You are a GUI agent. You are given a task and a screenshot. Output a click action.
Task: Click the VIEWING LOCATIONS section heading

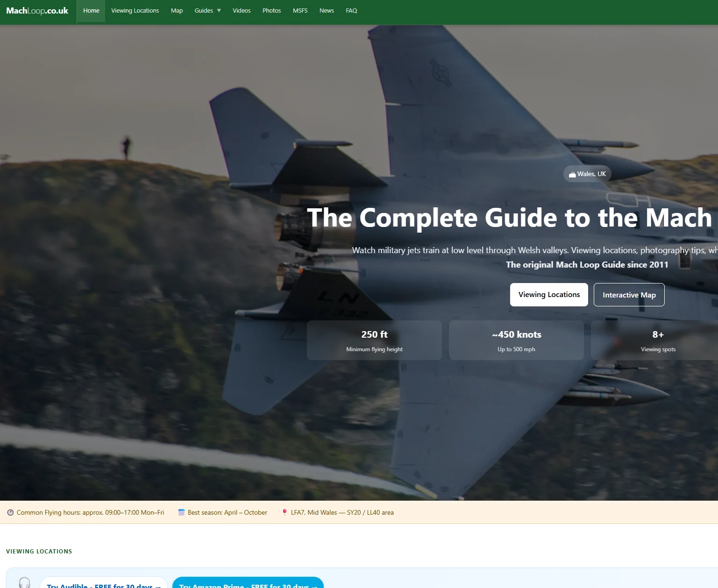[39, 552]
